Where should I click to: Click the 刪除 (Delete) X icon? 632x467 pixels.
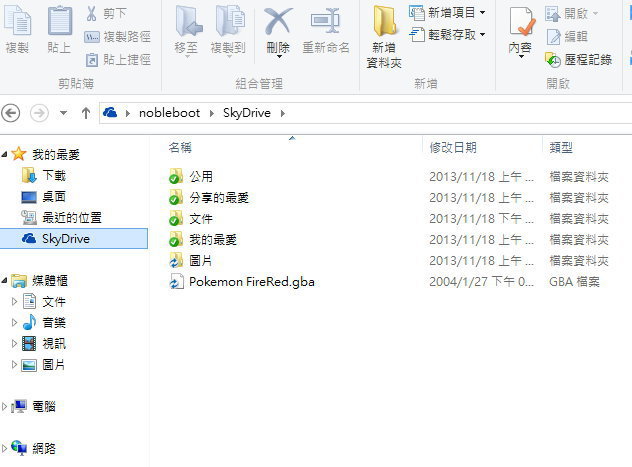tap(278, 21)
